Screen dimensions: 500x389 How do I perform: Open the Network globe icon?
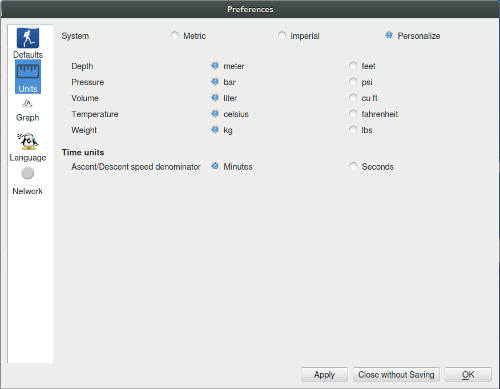click(x=28, y=181)
